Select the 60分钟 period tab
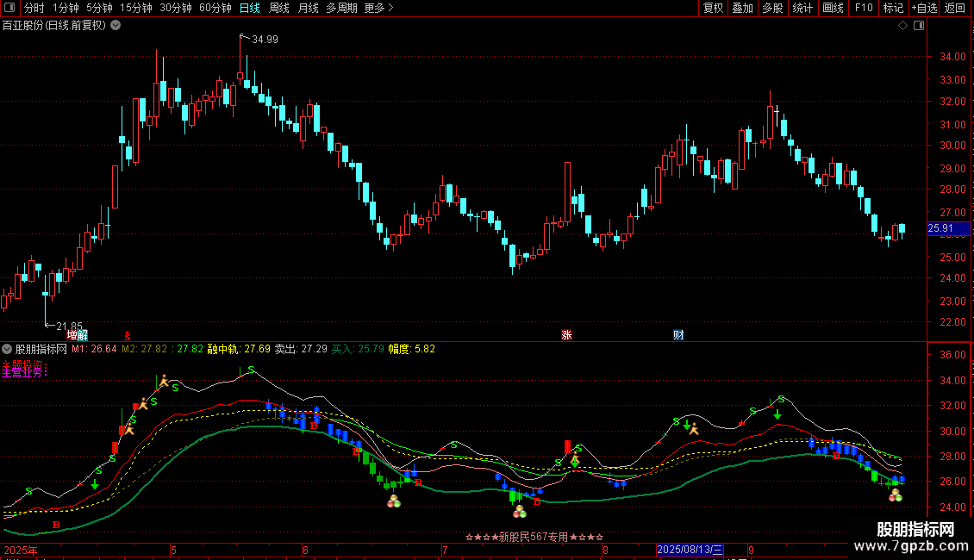 click(x=215, y=8)
